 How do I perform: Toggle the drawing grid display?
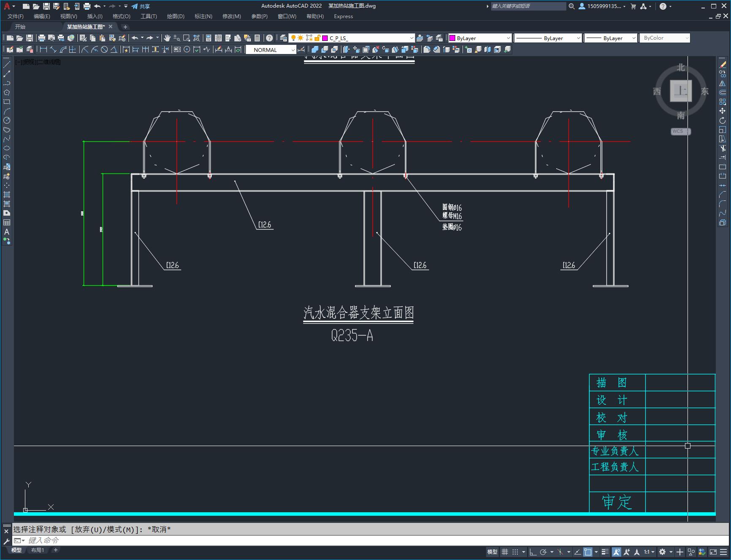[x=505, y=552]
